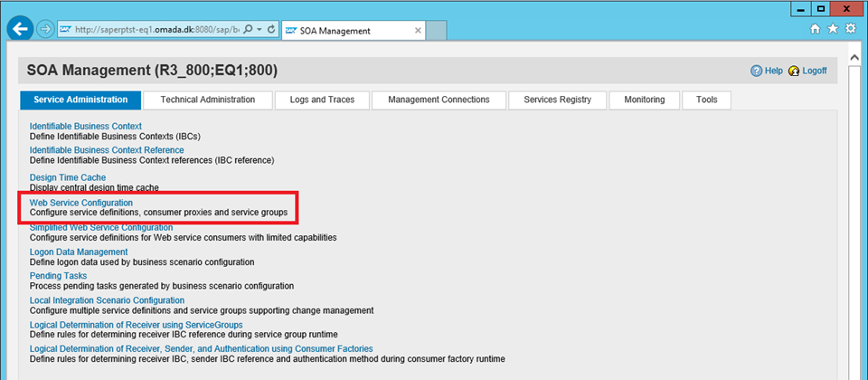Image resolution: width=868 pixels, height=380 pixels.
Task: Open Logical Determination using Consumer Factories link
Action: click(x=201, y=349)
